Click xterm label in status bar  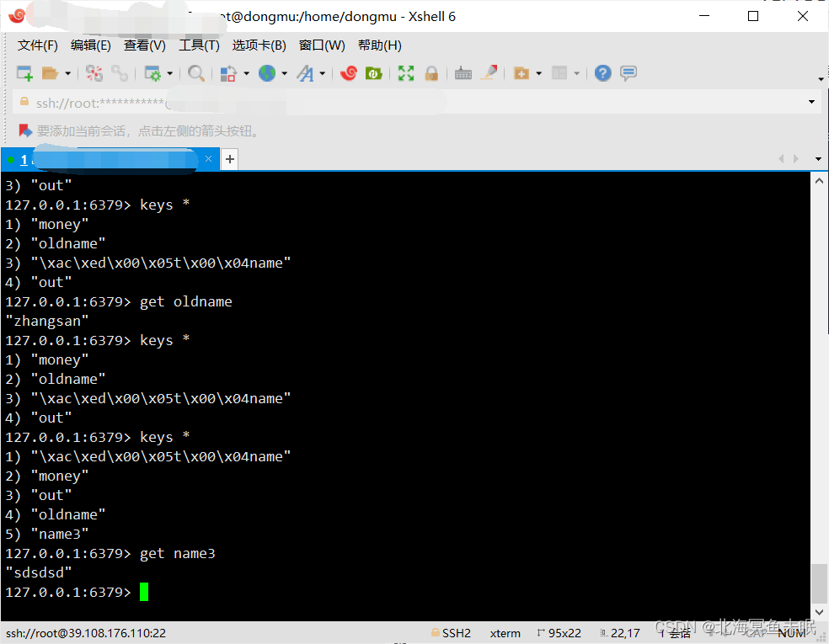(x=505, y=633)
